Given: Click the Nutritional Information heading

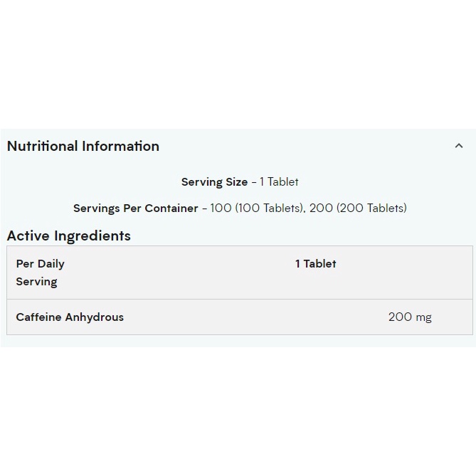Looking at the screenshot, I should click(x=83, y=146).
